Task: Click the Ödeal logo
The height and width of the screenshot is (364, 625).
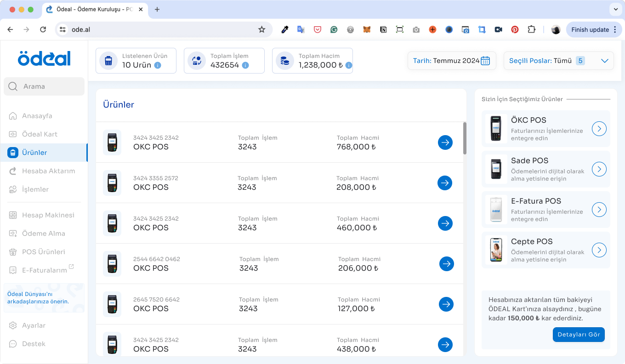Action: pyautogui.click(x=44, y=58)
